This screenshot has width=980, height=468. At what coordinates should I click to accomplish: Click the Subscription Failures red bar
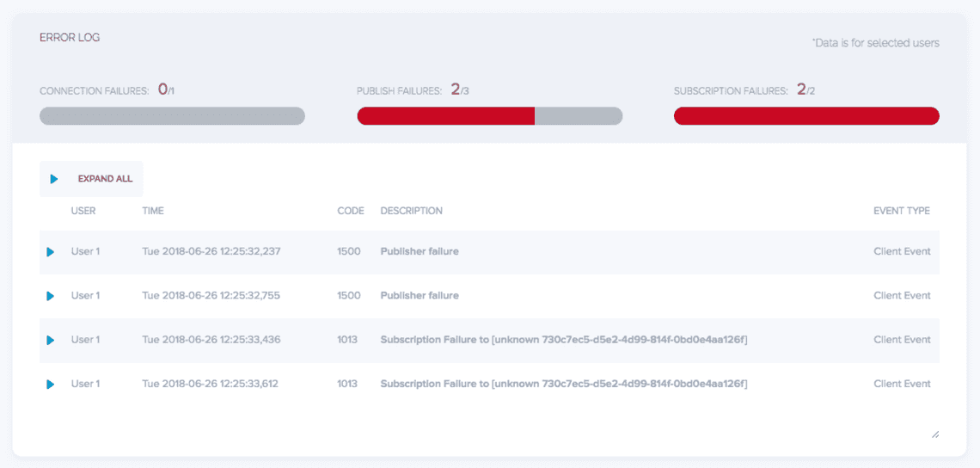(x=806, y=116)
